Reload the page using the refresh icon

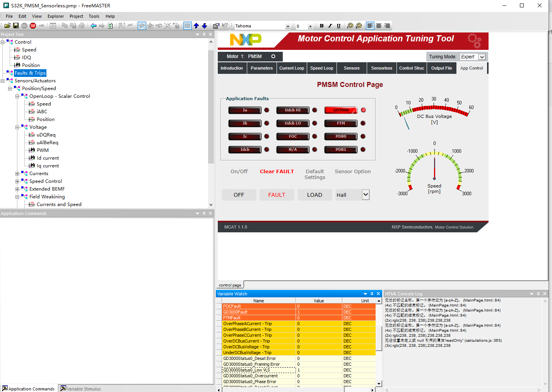(x=110, y=26)
